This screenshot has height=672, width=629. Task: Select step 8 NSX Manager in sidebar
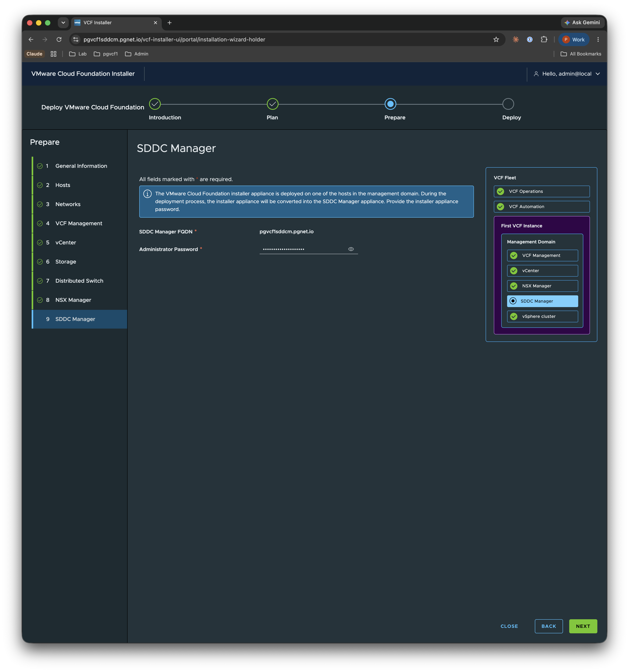[80, 300]
